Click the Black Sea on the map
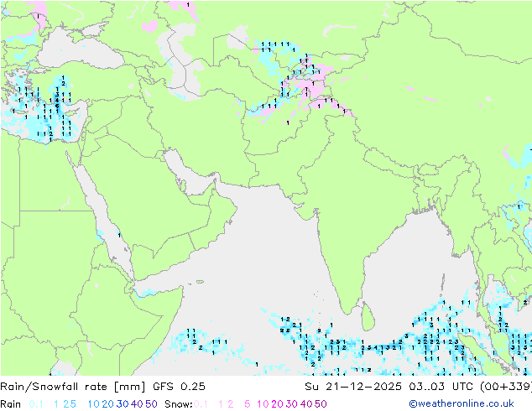The height and width of the screenshot is (411, 532). (x=80, y=51)
